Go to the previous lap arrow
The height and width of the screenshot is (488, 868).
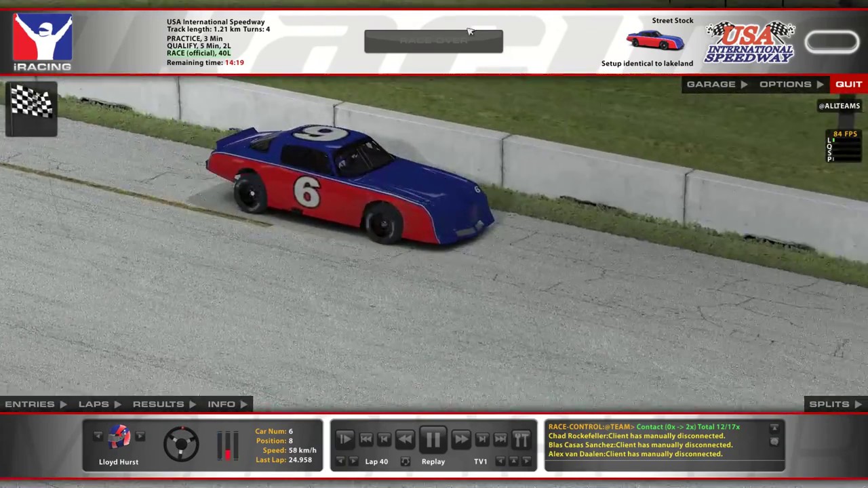click(x=340, y=462)
